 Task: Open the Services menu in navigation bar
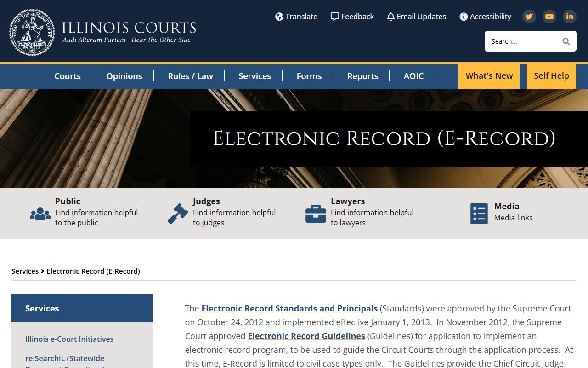coord(254,76)
